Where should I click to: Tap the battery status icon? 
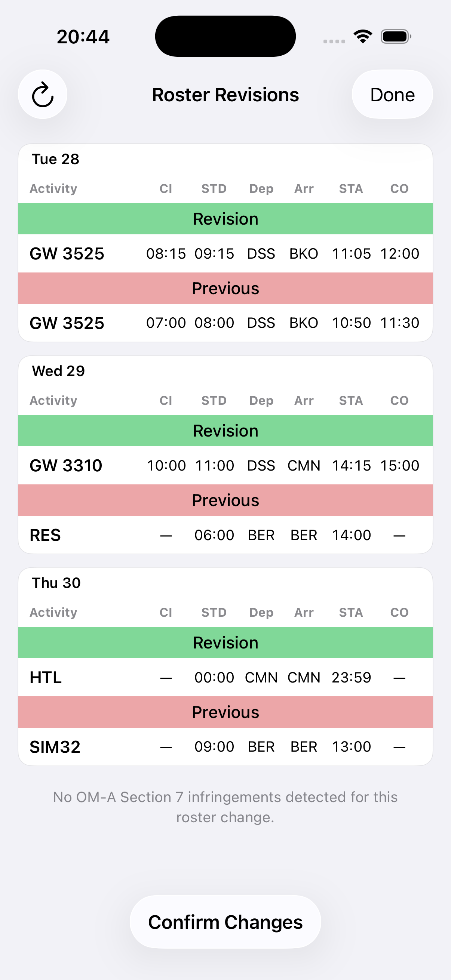point(395,37)
